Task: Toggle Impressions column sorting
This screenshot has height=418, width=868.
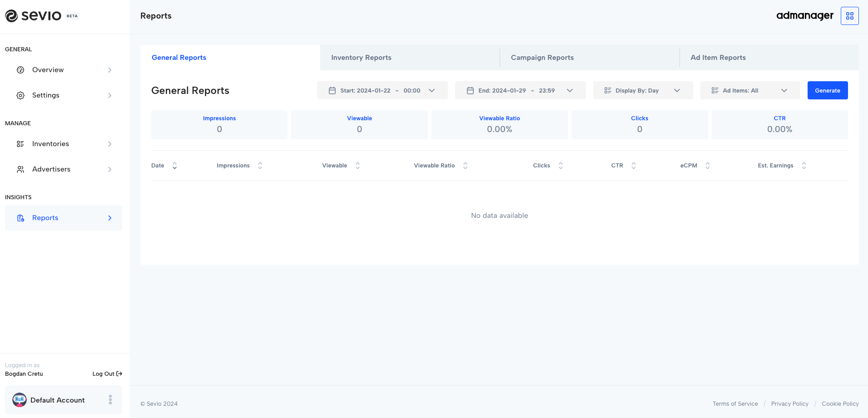Action: 259,165
